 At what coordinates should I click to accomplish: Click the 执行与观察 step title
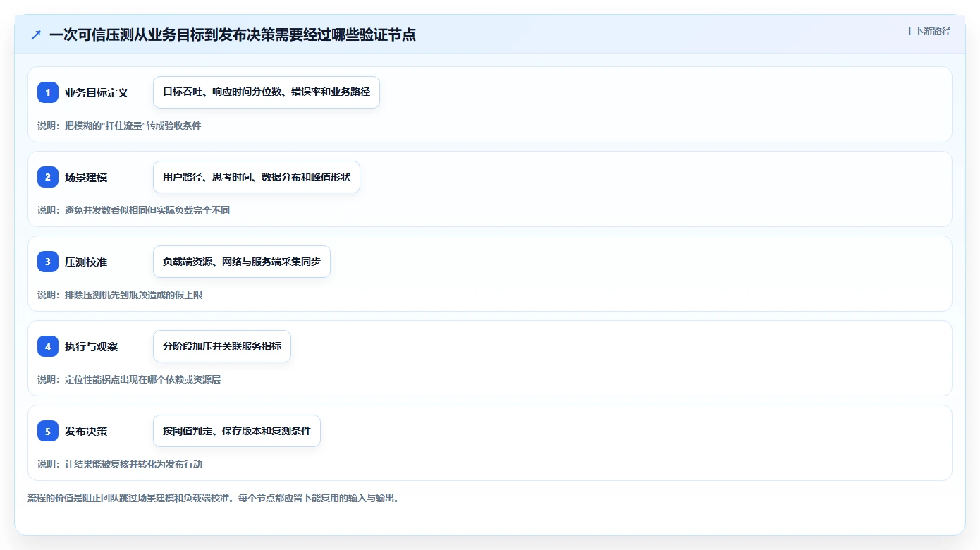pos(92,346)
